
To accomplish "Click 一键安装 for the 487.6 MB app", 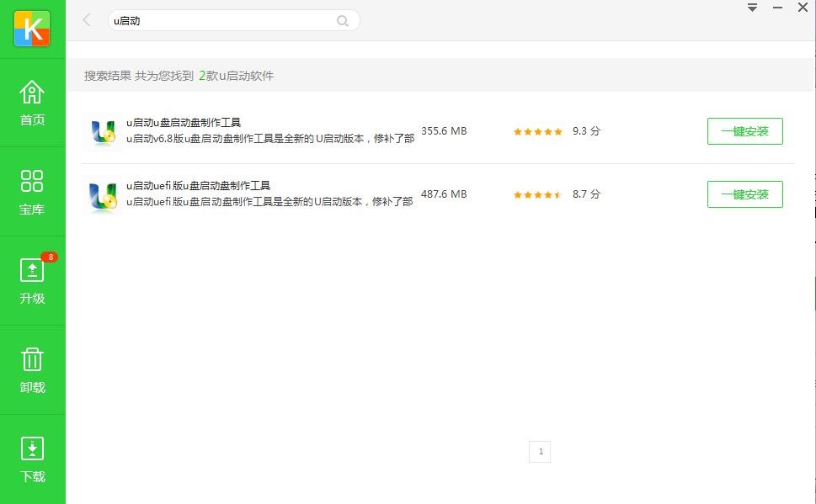I will click(x=744, y=194).
